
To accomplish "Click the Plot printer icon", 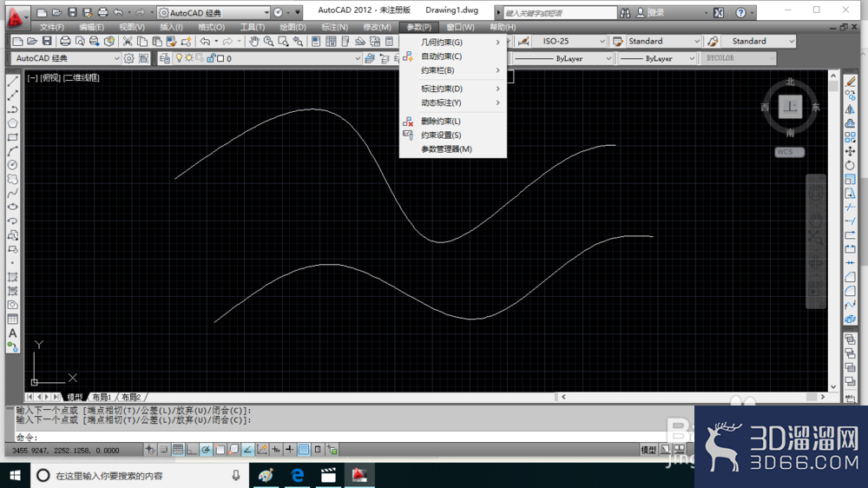I will click(65, 42).
